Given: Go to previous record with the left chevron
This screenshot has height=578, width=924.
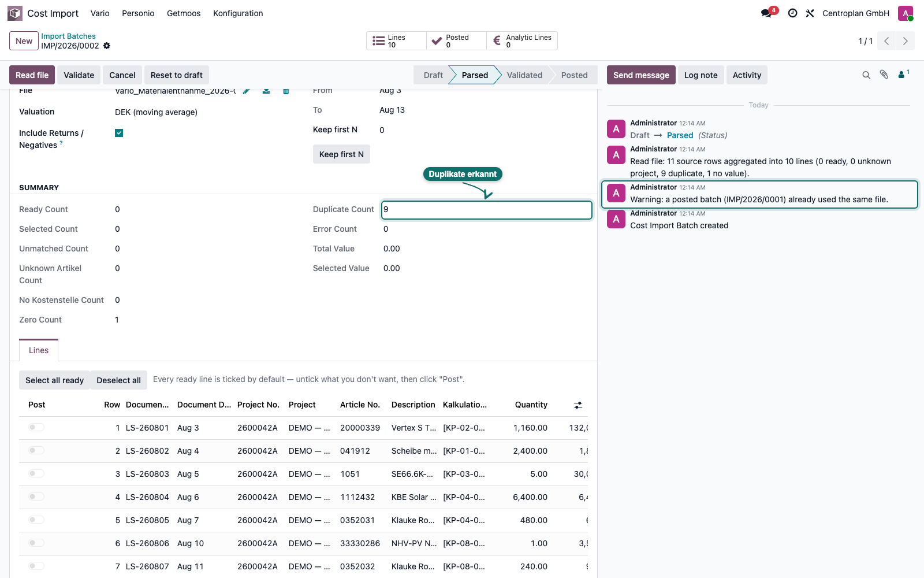Looking at the screenshot, I should point(886,41).
